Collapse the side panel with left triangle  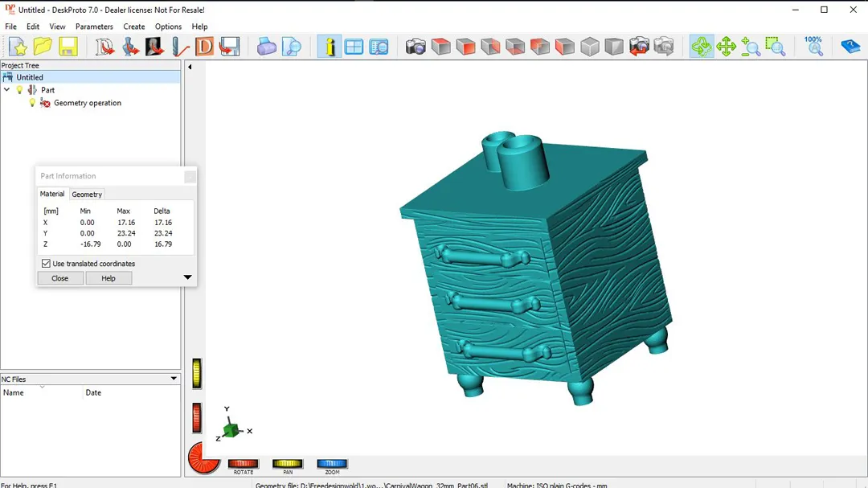(190, 67)
